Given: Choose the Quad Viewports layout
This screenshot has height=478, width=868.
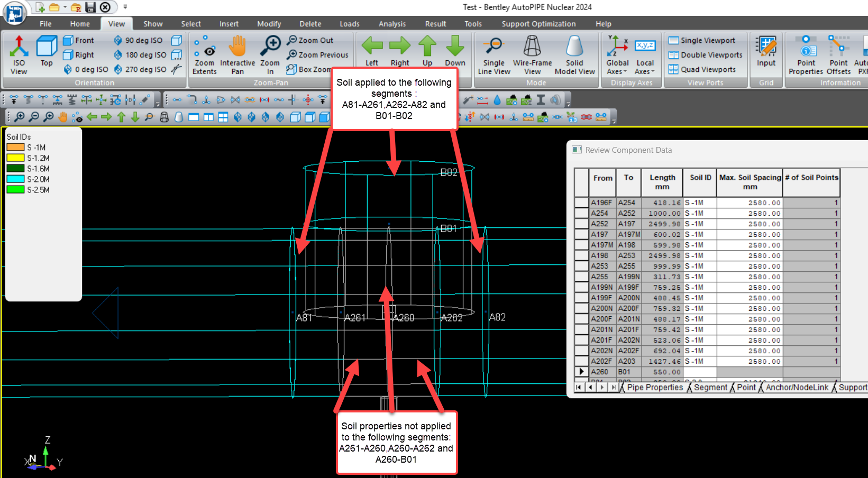Looking at the screenshot, I should (702, 69).
